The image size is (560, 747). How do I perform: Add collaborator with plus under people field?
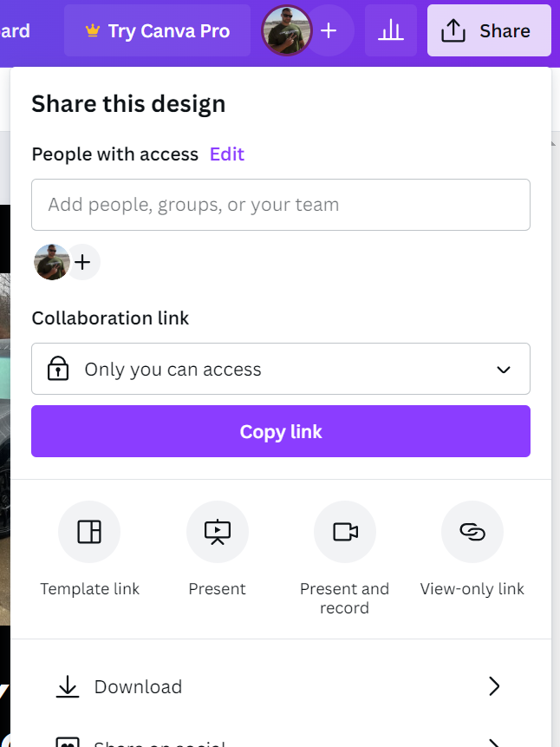point(82,262)
